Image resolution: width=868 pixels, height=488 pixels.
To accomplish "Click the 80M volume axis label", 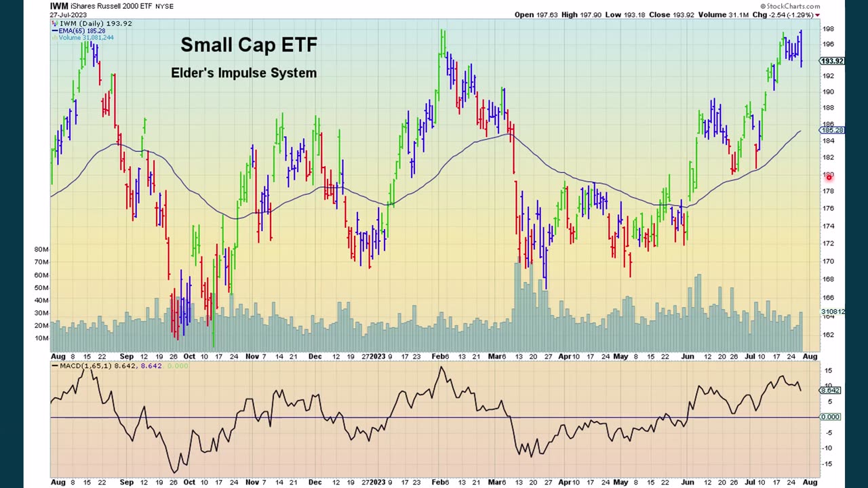I will pyautogui.click(x=41, y=249).
